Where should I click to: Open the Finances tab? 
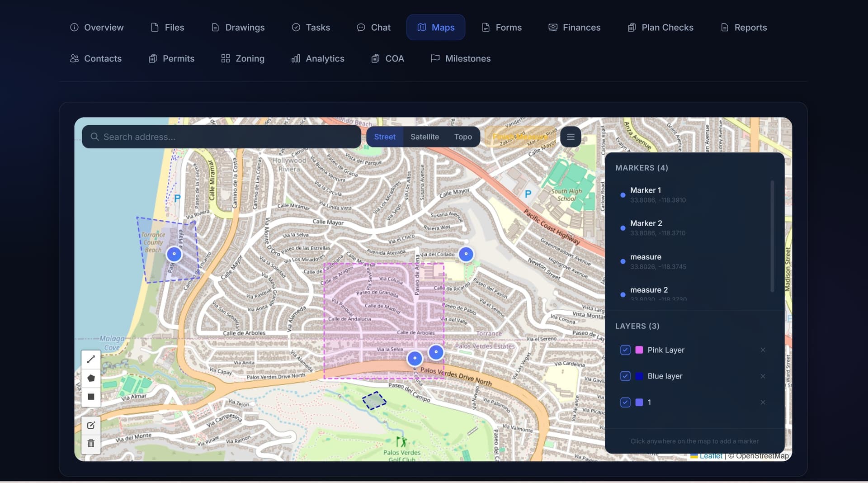pos(574,27)
